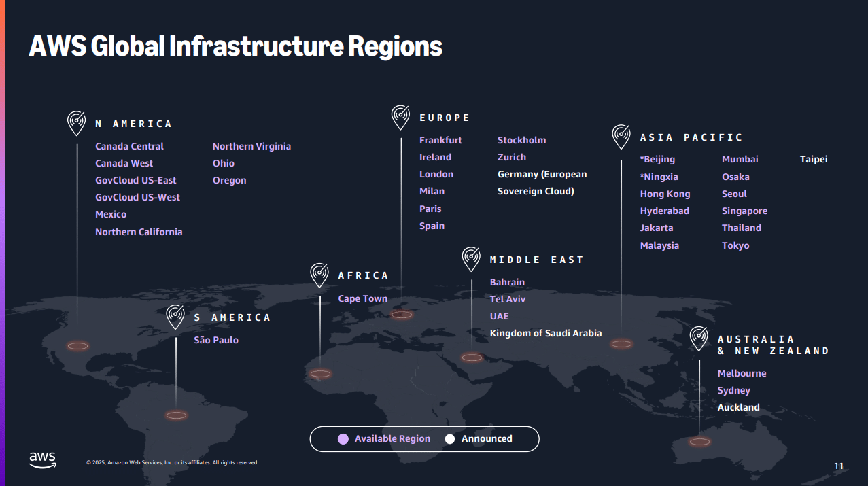
Task: Click the white Announced legend dot
Action: tap(450, 439)
